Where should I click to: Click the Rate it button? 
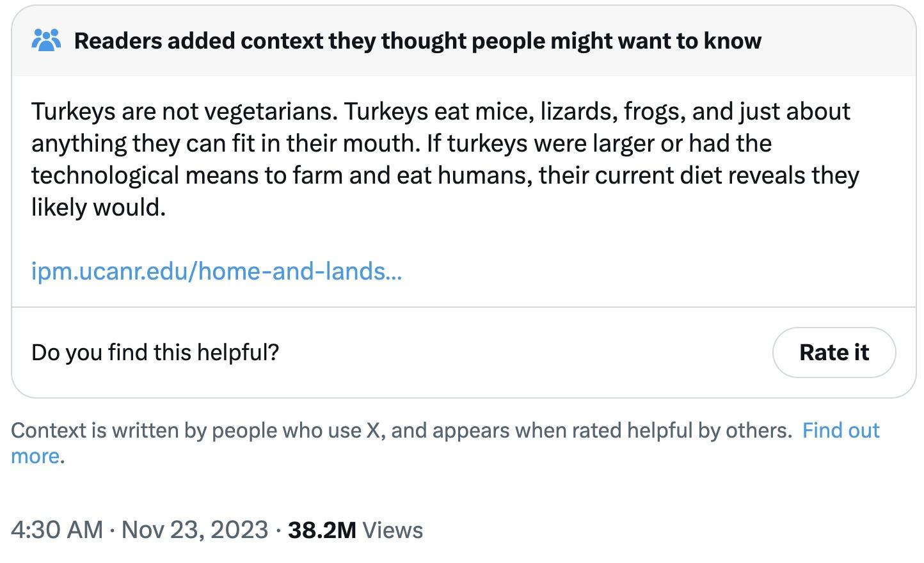pos(834,352)
